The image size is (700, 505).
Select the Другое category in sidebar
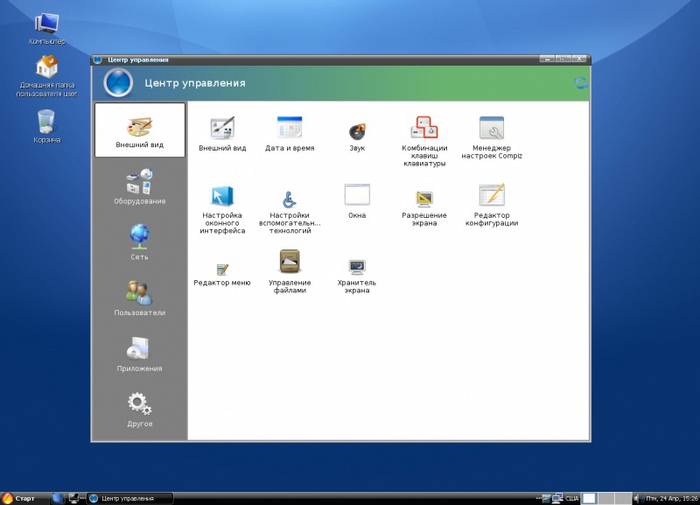click(x=139, y=409)
